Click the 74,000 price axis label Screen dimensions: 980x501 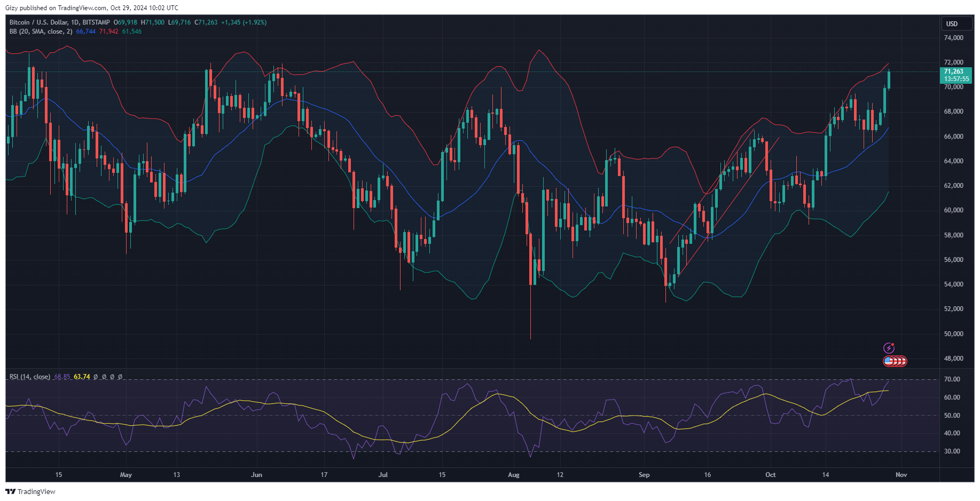pos(954,38)
